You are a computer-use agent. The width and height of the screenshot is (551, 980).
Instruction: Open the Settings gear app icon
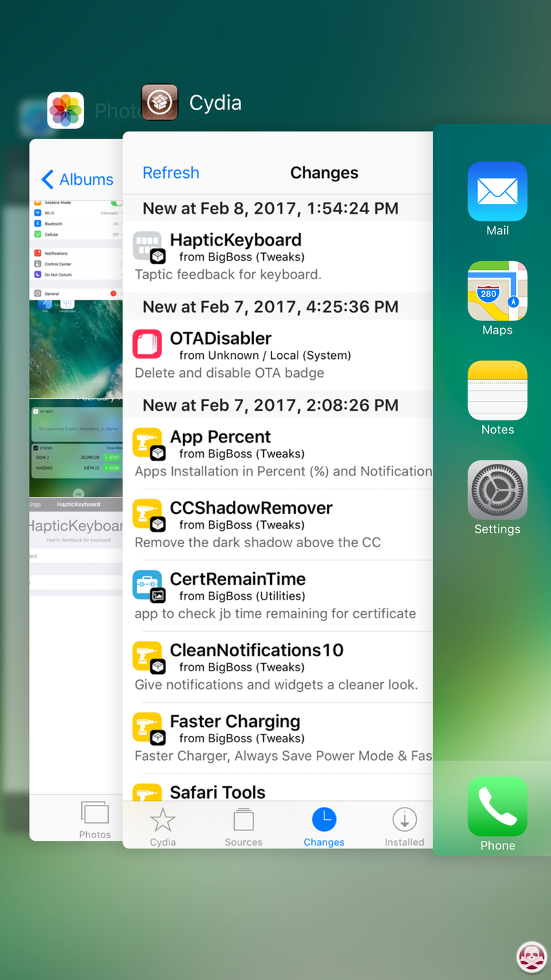pos(497,490)
